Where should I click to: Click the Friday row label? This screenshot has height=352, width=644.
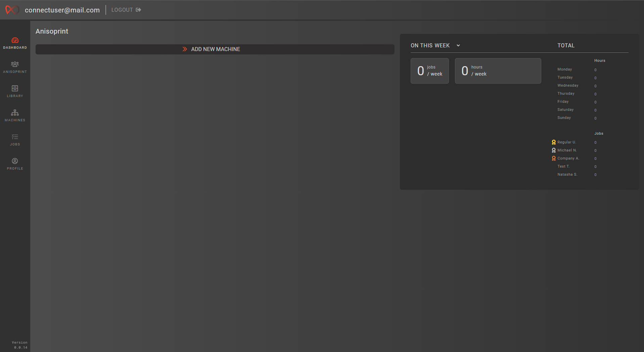[563, 102]
